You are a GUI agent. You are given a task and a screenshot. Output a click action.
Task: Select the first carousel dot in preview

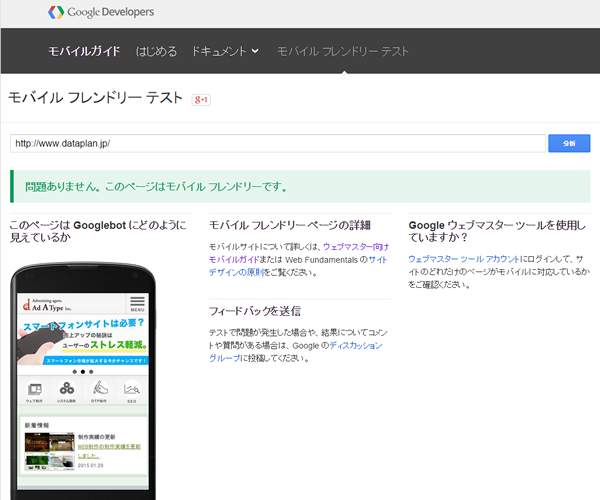coord(75,372)
